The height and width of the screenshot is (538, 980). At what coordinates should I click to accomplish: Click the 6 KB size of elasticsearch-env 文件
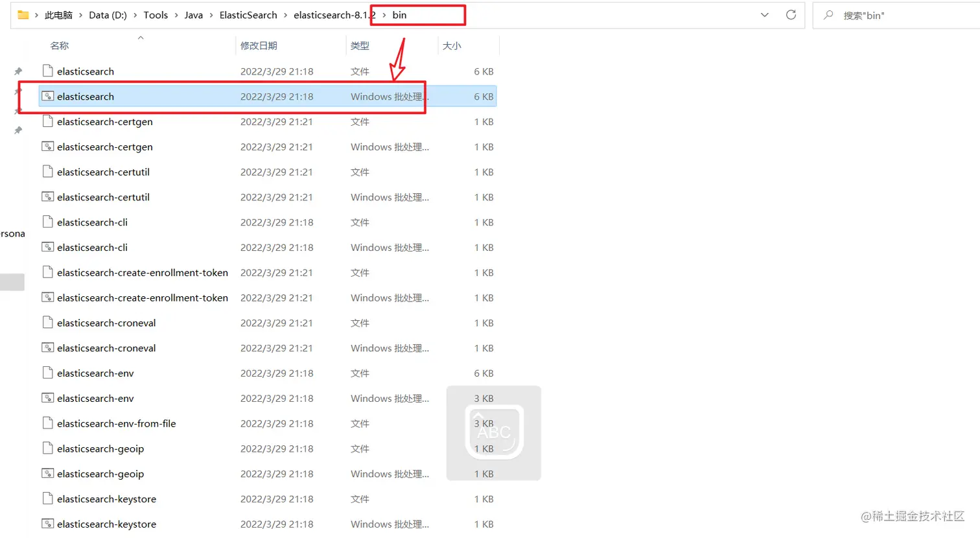[x=484, y=373]
